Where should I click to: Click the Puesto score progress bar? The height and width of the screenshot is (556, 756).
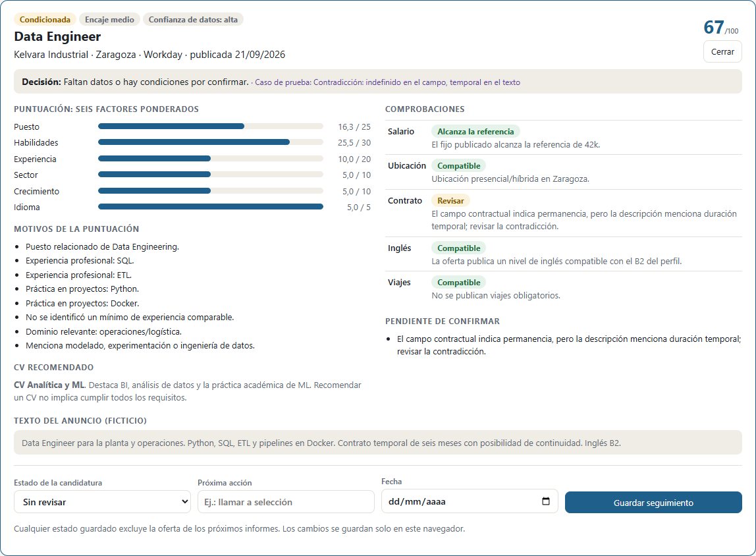pyautogui.click(x=211, y=126)
